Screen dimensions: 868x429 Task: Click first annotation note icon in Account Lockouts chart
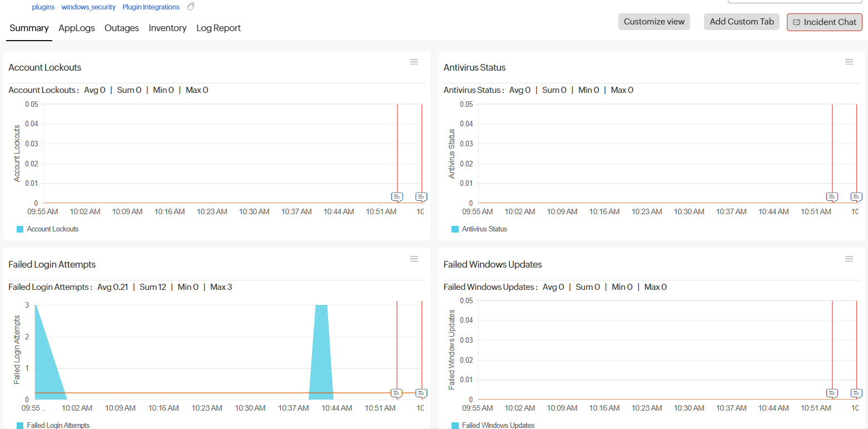click(397, 197)
